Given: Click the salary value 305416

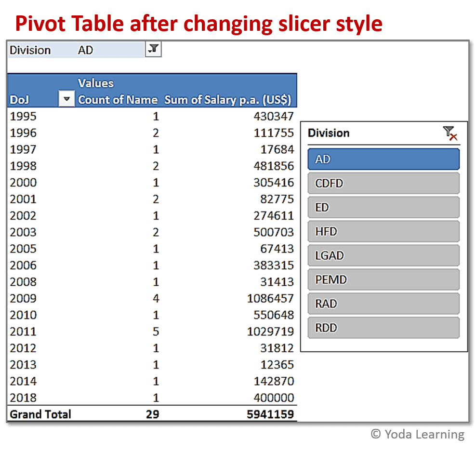Looking at the screenshot, I should [274, 183].
